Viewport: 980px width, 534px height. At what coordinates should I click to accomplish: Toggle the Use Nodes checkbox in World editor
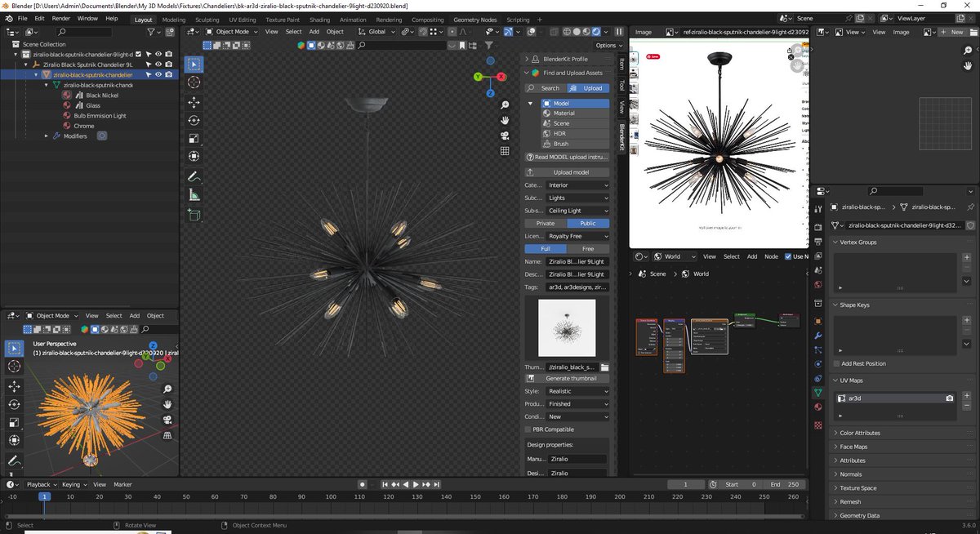(788, 256)
